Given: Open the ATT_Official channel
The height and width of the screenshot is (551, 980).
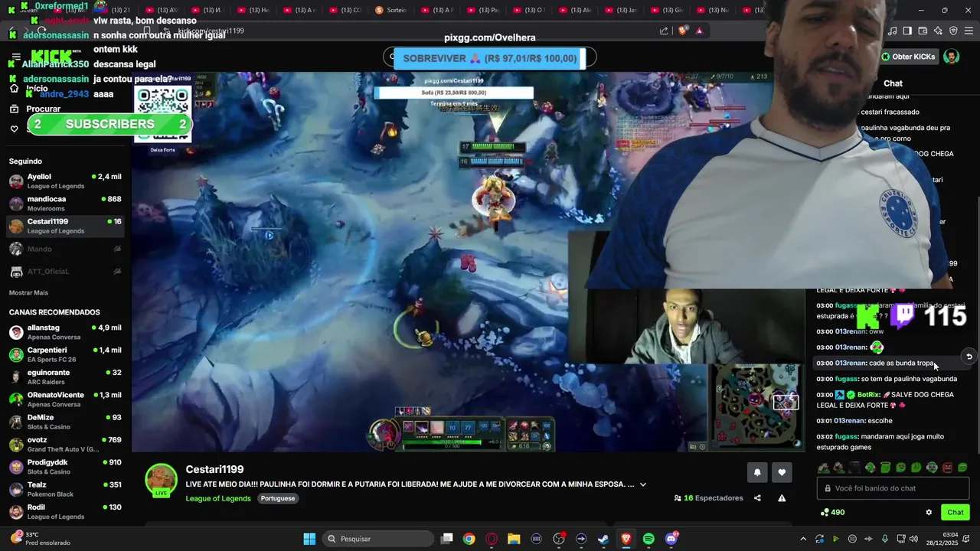Looking at the screenshot, I should 65,271.
